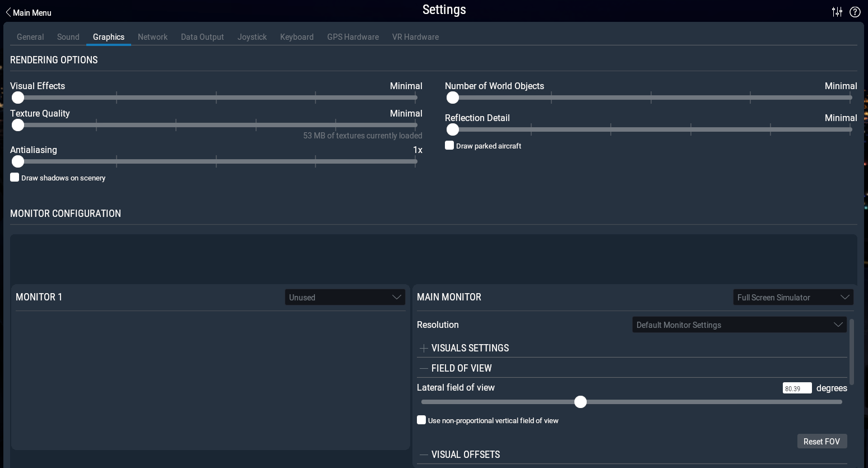Select the Graphics tab
Image resolution: width=868 pixels, height=468 pixels.
pyautogui.click(x=109, y=37)
